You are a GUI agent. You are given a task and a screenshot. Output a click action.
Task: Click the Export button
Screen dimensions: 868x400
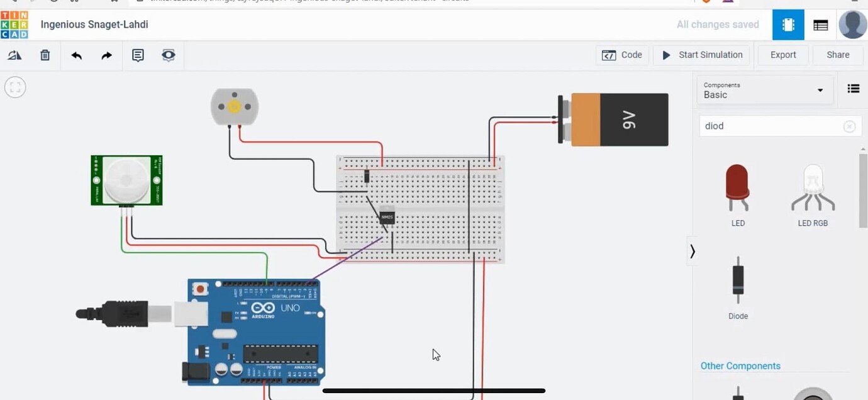[x=782, y=55]
